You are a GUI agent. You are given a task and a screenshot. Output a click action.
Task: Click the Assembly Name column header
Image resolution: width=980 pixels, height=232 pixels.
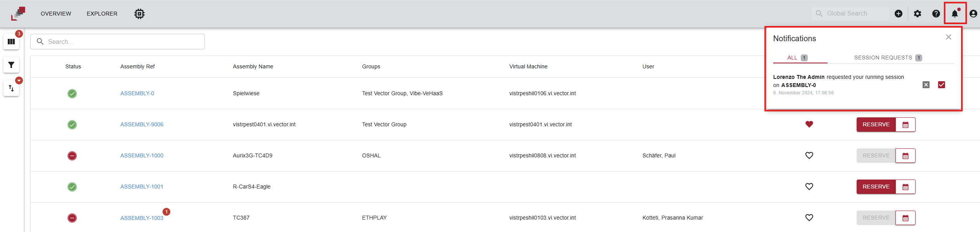click(253, 66)
